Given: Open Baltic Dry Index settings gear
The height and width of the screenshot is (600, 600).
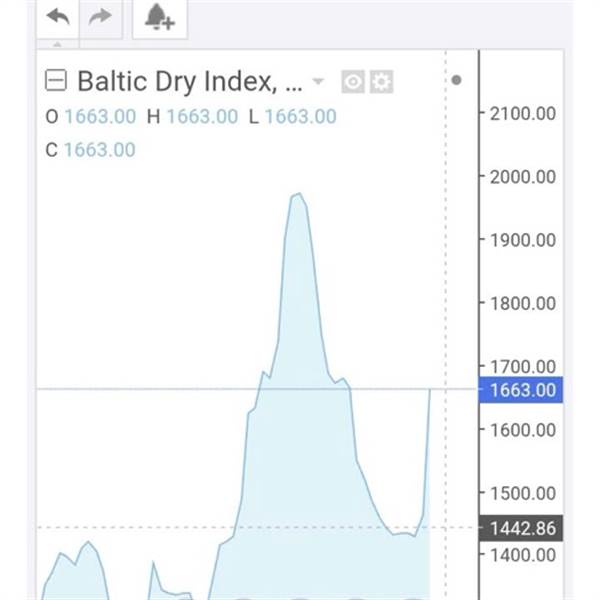Looking at the screenshot, I should click(x=381, y=82).
